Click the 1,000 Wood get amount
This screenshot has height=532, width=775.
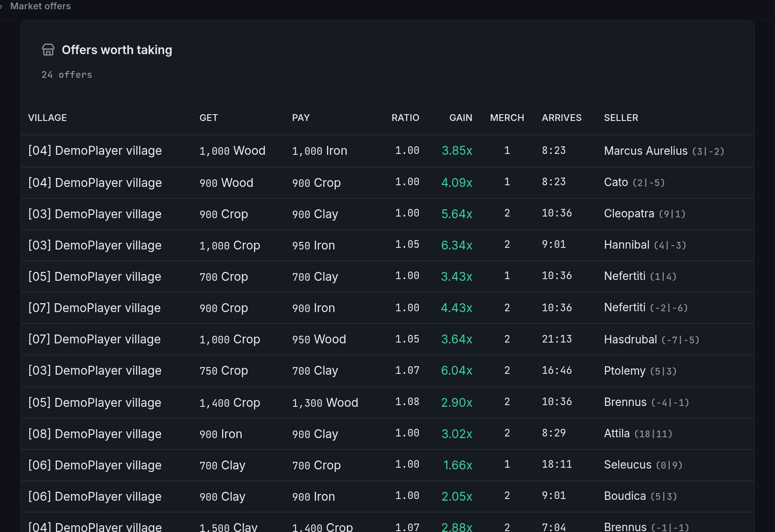point(232,151)
